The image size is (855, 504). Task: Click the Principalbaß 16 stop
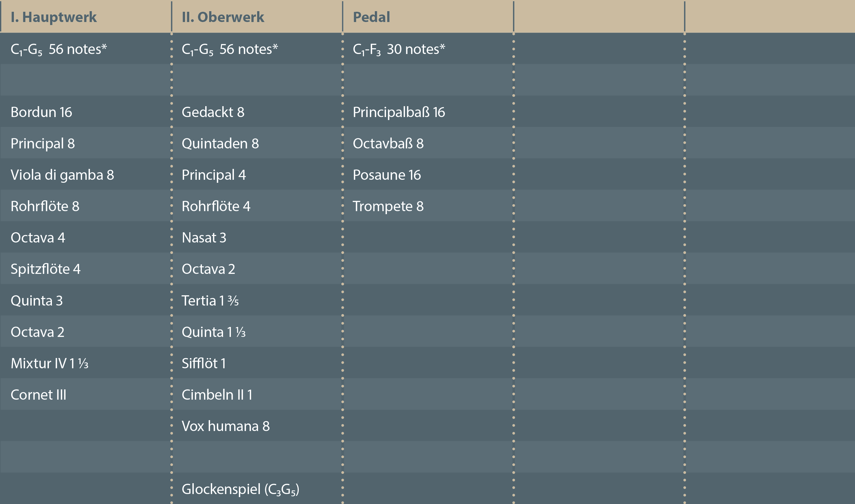(399, 112)
